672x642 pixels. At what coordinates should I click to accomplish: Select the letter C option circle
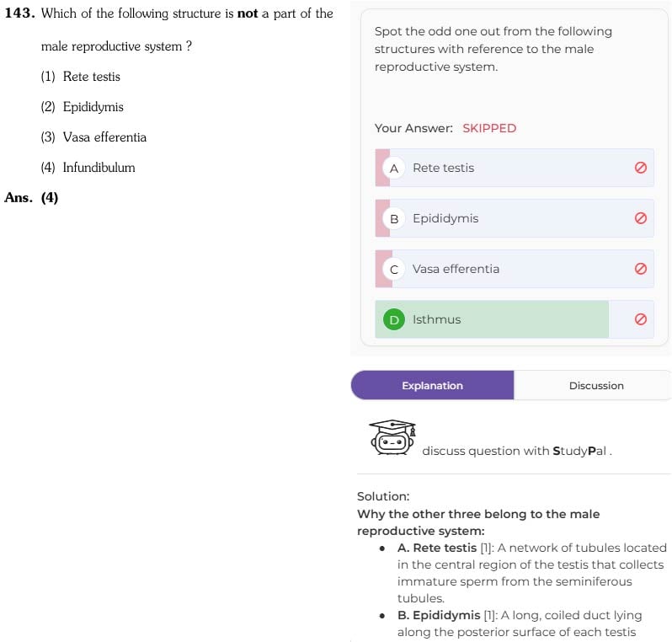click(x=394, y=270)
